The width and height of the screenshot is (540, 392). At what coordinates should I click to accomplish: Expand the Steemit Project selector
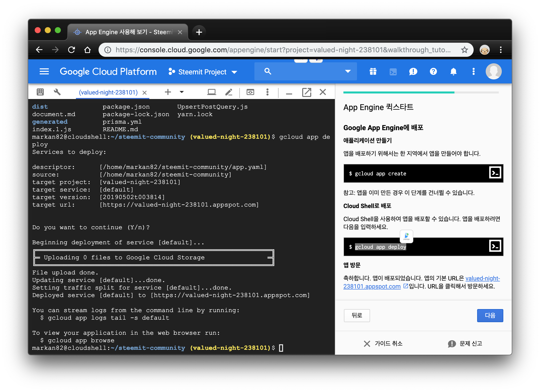click(203, 72)
